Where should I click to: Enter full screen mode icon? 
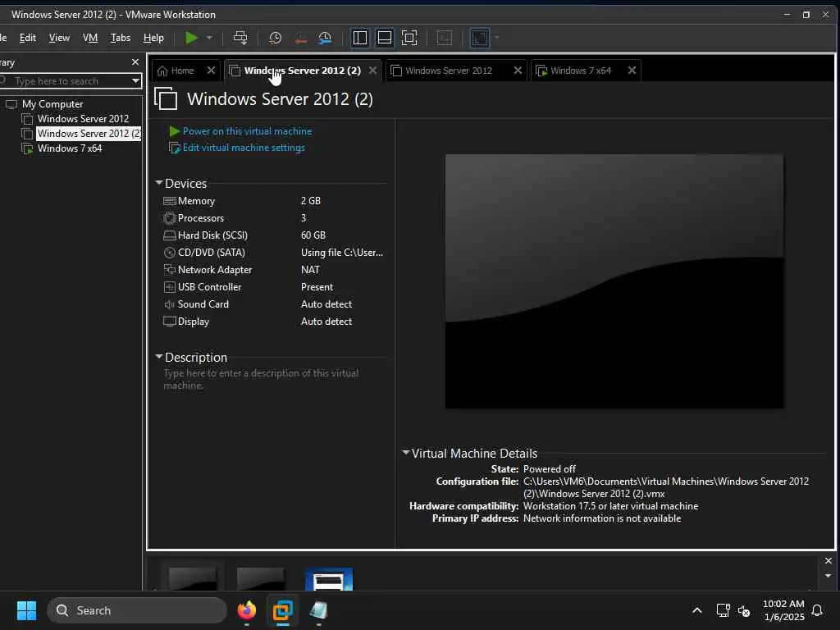tap(409, 38)
